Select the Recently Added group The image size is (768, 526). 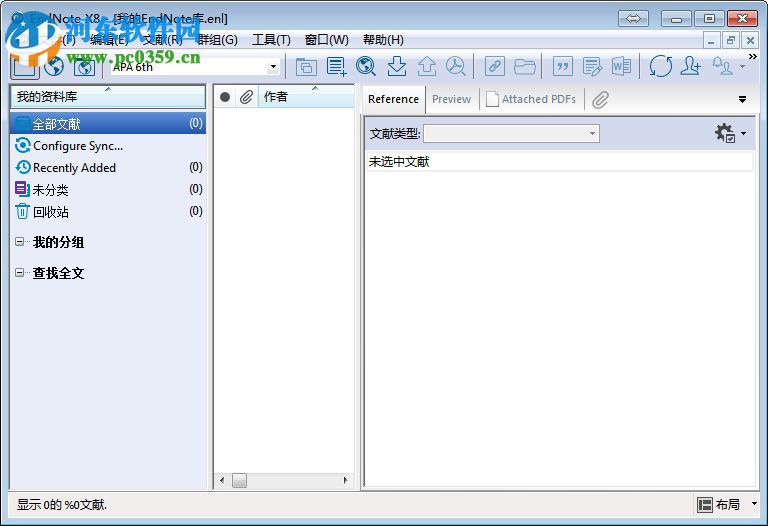[108, 167]
